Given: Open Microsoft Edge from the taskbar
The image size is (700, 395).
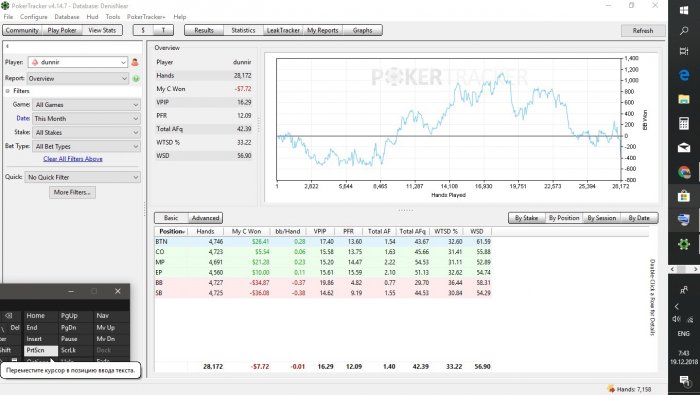Looking at the screenshot, I should tap(684, 75).
